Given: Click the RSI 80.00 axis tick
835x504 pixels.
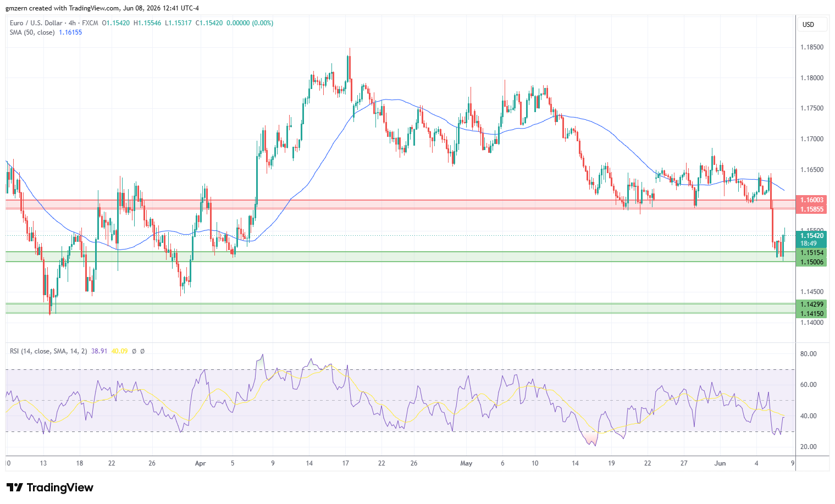Looking at the screenshot, I should click(x=809, y=354).
